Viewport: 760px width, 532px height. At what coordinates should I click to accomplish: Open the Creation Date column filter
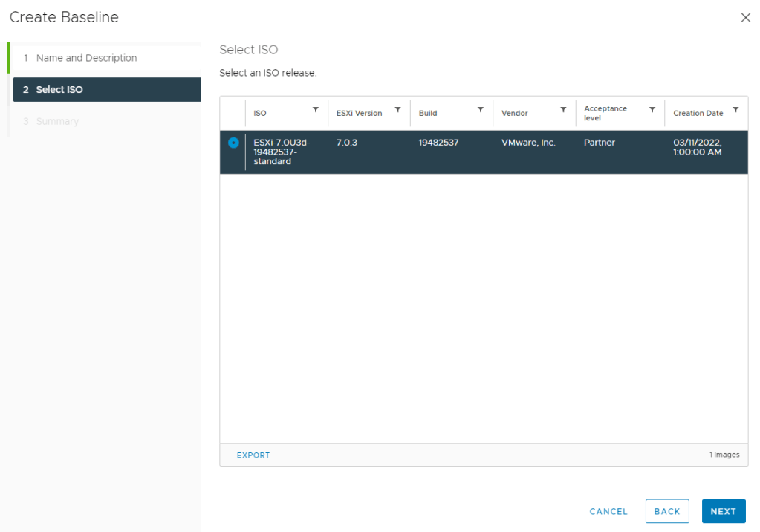click(735, 110)
